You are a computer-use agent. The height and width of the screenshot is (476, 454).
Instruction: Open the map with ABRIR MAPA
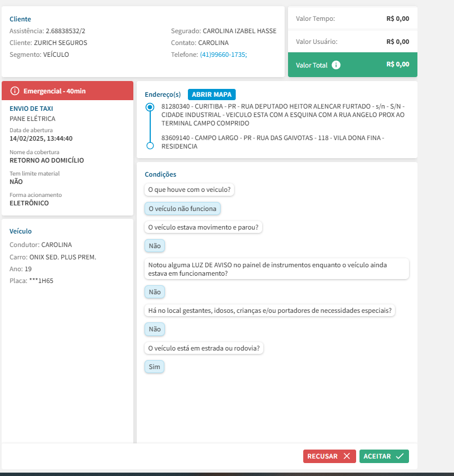click(212, 95)
